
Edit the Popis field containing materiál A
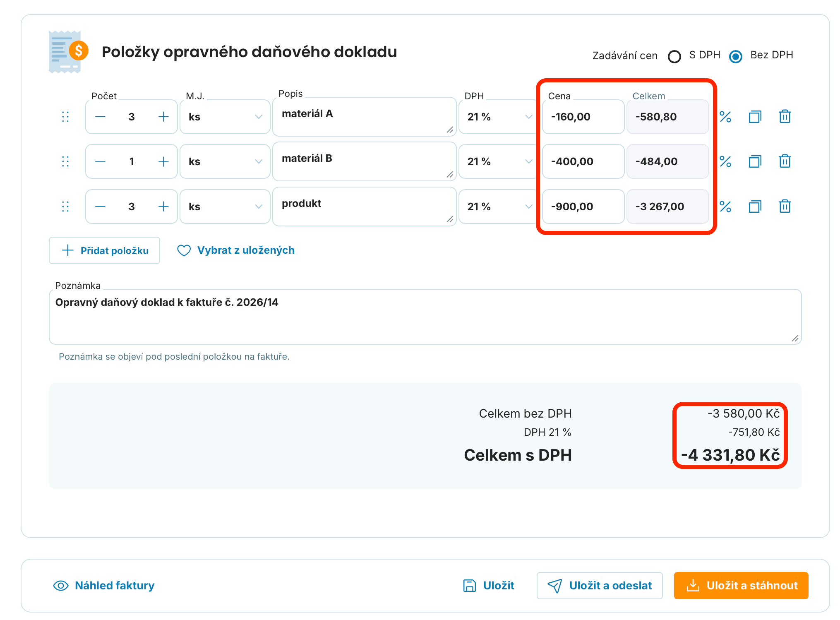(364, 117)
